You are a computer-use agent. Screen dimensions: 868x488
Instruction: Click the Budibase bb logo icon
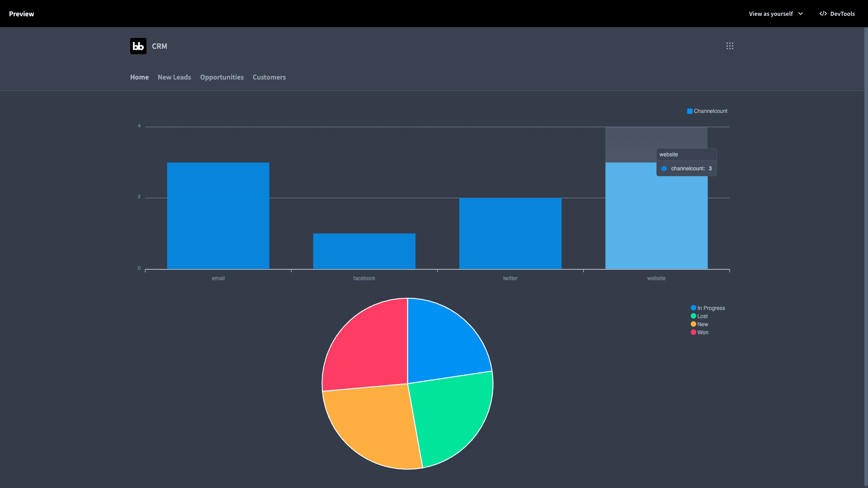[138, 46]
